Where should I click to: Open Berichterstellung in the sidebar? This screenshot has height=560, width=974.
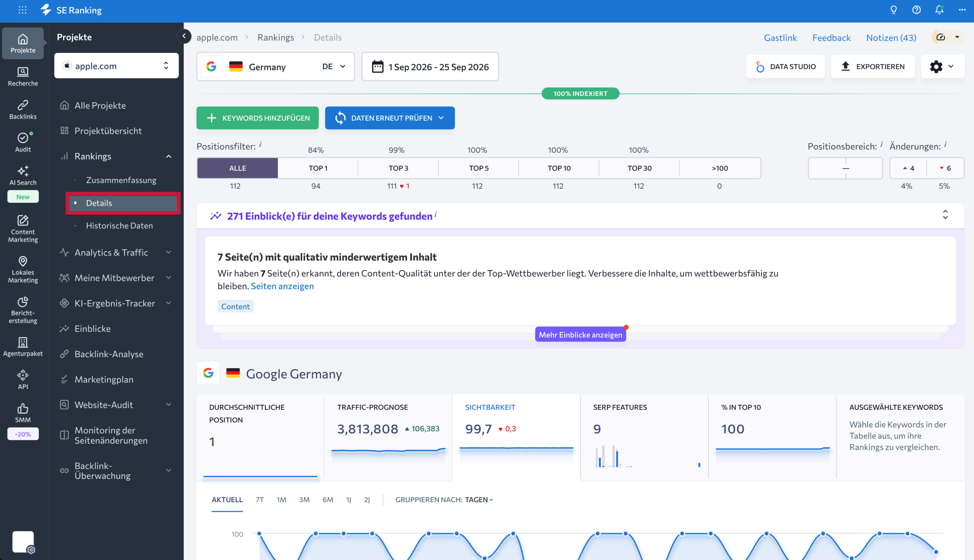[x=23, y=310]
